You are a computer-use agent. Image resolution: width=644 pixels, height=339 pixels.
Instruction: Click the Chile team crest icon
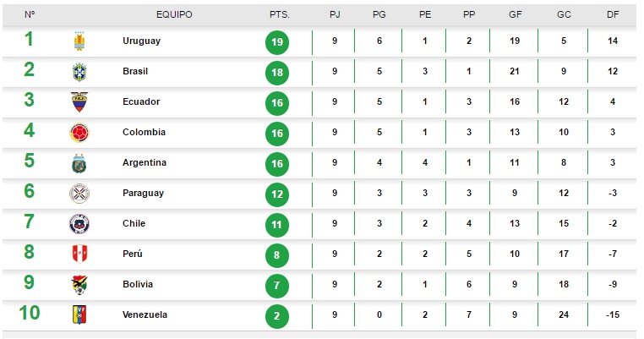79,224
